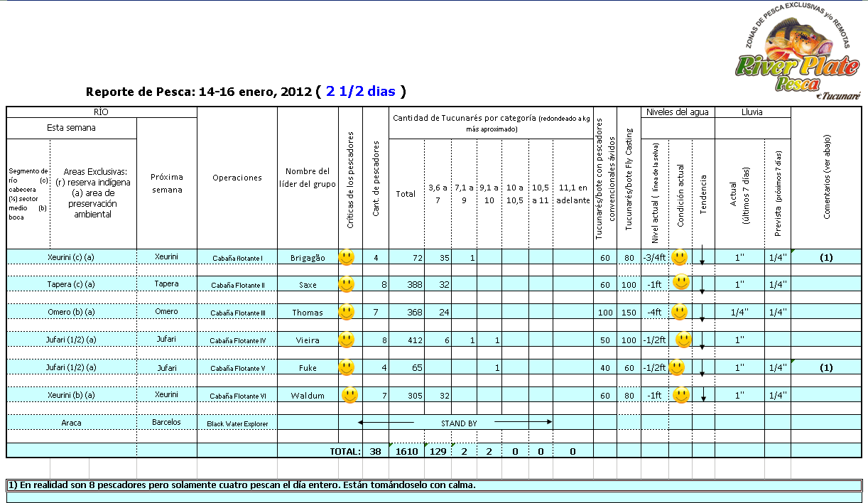Select the STAND BY cell in Araca row
Image resolution: width=868 pixels, height=503 pixels.
458,423
